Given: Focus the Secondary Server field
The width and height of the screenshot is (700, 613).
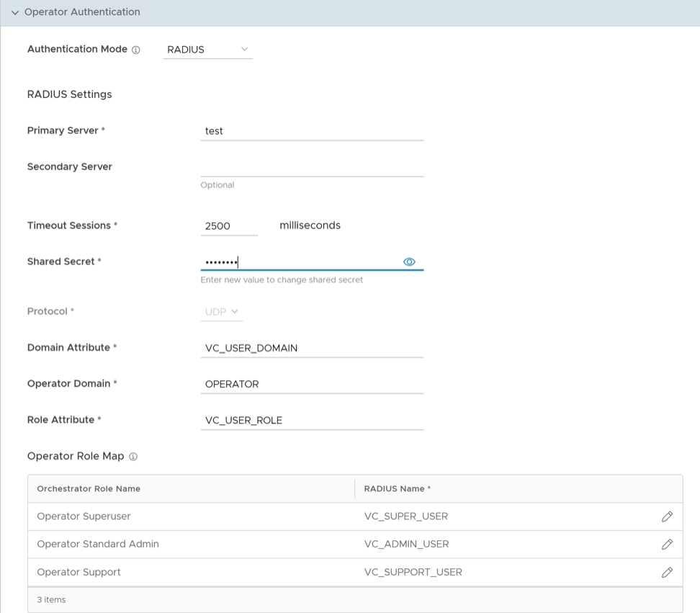Looking at the screenshot, I should pyautogui.click(x=311, y=167).
